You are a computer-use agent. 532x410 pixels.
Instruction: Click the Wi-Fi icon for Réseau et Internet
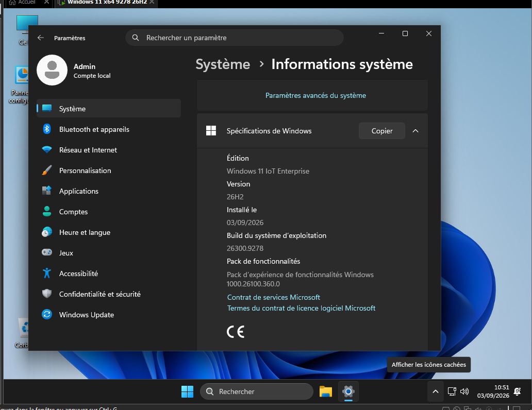pos(47,149)
